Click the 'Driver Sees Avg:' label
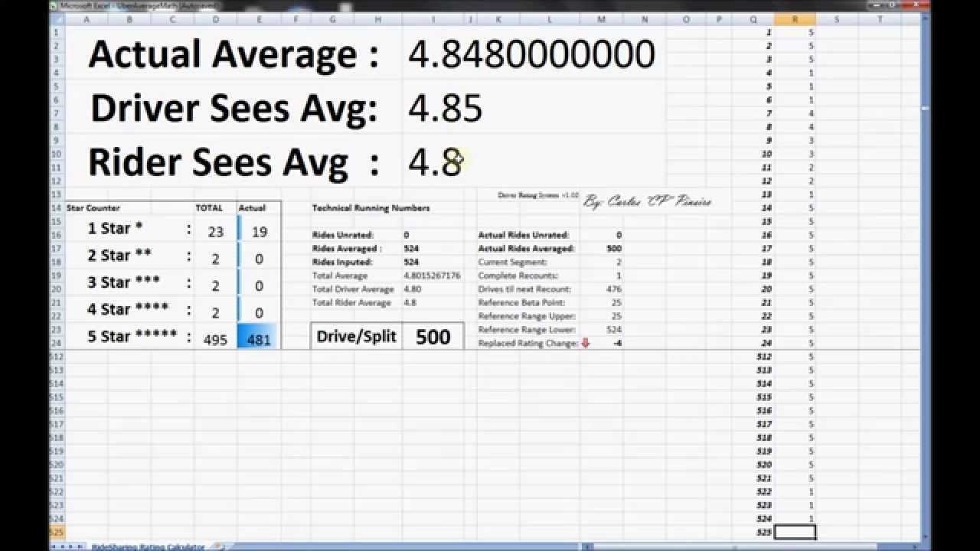 (x=234, y=109)
